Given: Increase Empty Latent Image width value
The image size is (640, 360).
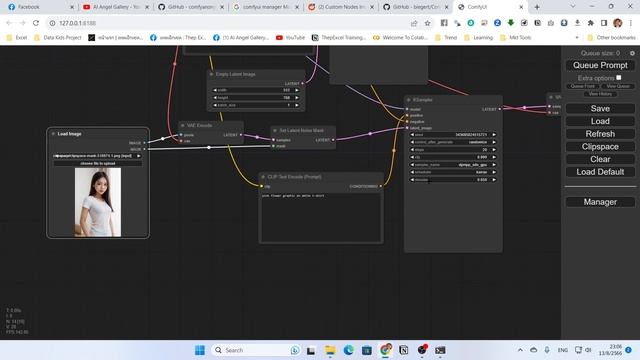Looking at the screenshot, I should tap(297, 90).
